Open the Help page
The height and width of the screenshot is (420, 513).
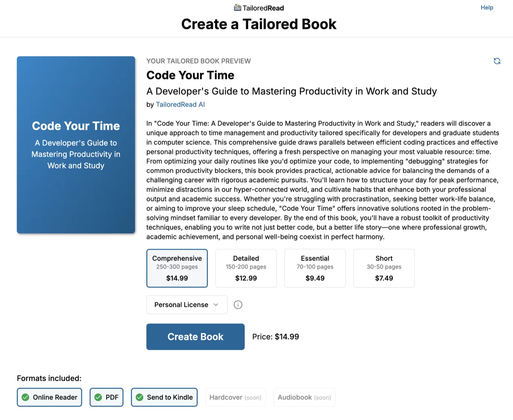487,7
